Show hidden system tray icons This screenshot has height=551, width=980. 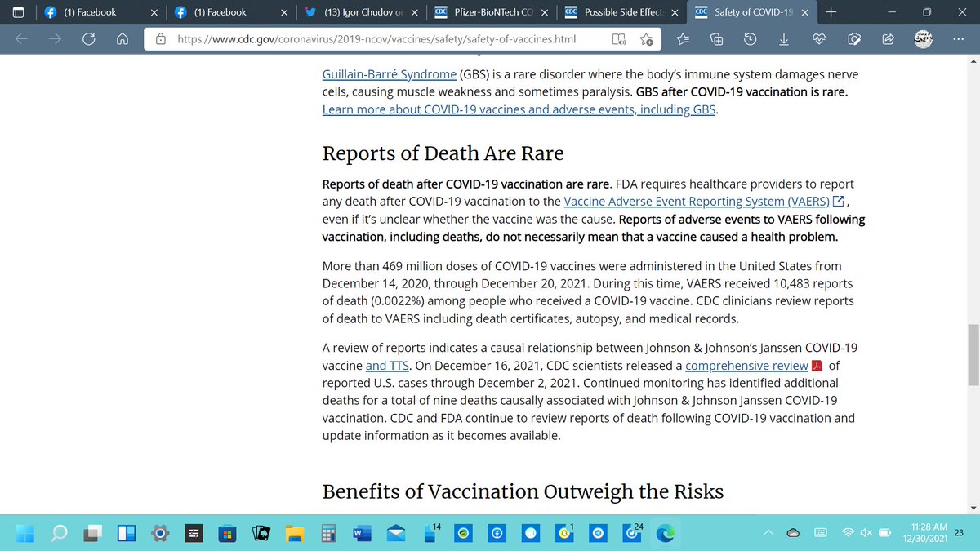coord(768,533)
